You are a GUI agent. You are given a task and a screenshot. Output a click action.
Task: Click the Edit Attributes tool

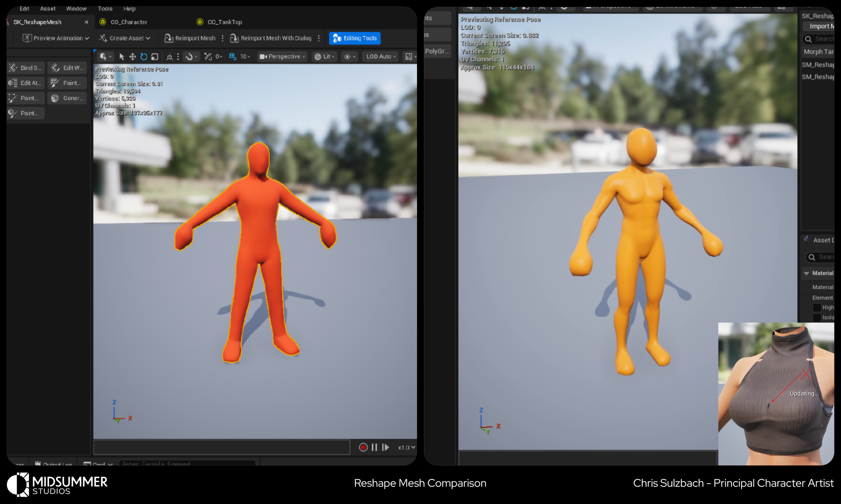click(x=26, y=83)
